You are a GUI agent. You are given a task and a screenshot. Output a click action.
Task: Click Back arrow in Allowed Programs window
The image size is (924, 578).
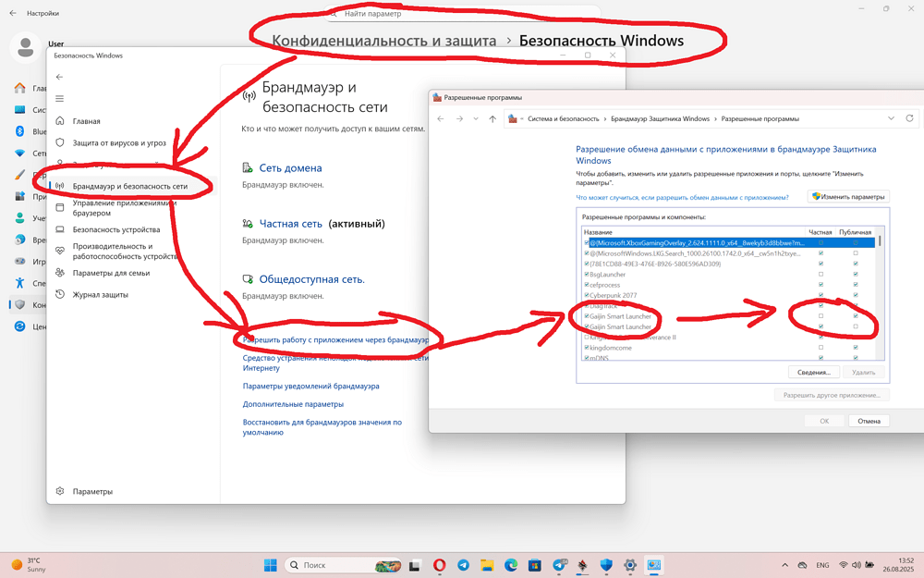(x=440, y=118)
